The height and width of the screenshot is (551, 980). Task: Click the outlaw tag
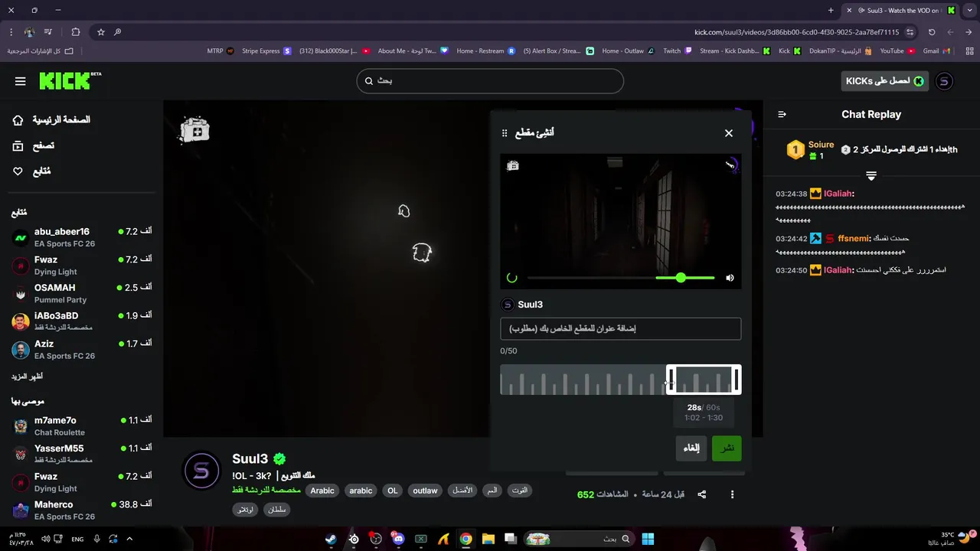(x=425, y=491)
